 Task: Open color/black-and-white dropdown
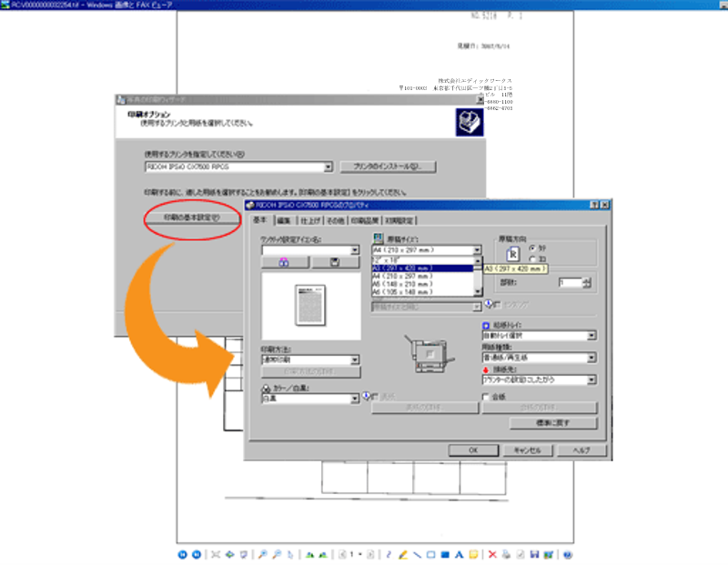tap(355, 399)
